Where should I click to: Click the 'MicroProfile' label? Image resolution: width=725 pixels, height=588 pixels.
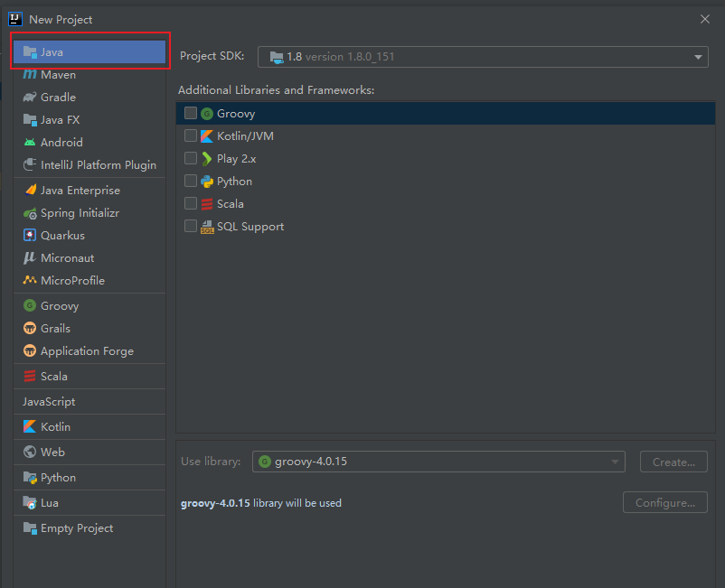pos(72,280)
